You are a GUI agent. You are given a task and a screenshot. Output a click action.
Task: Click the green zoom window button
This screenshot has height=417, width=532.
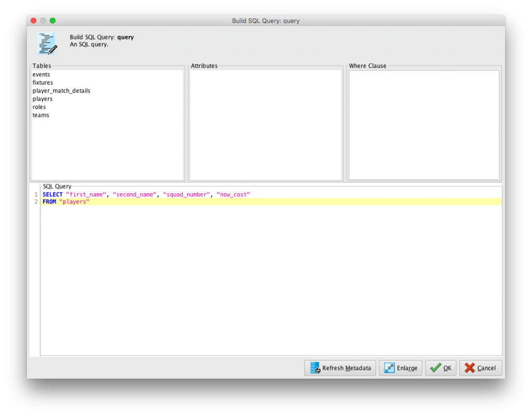click(x=52, y=21)
